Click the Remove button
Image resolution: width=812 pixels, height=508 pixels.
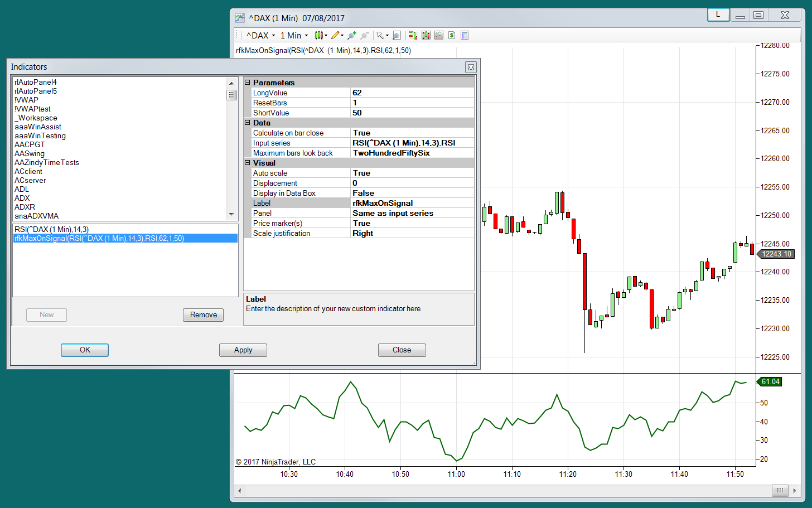pos(204,315)
